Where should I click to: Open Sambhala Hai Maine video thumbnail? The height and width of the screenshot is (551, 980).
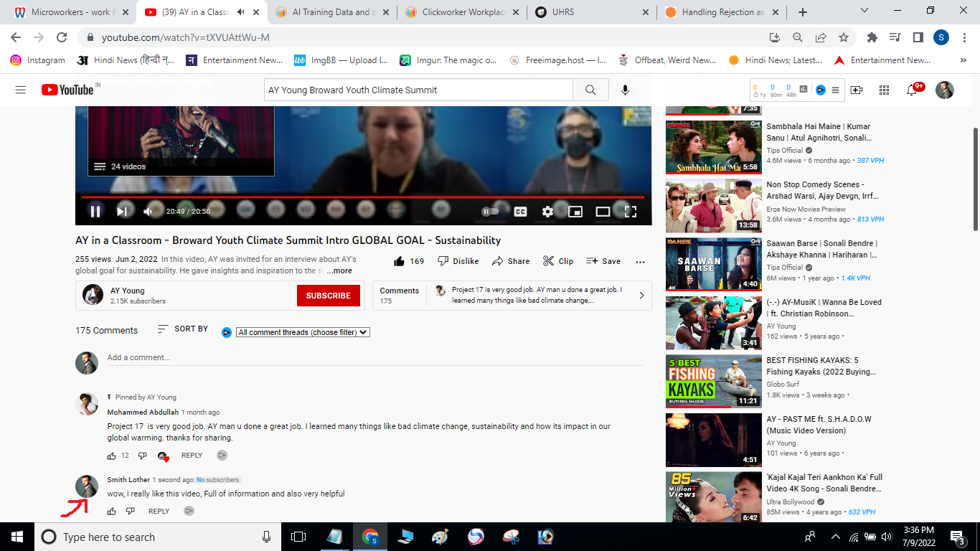pyautogui.click(x=713, y=148)
